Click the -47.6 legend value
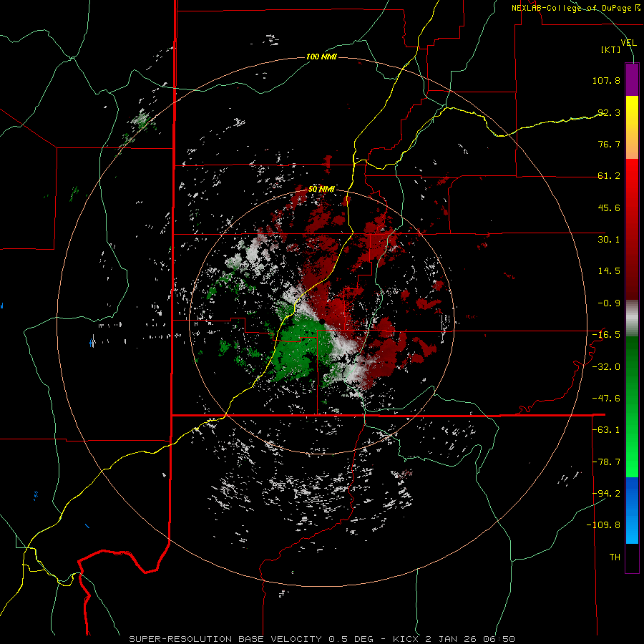 [606, 399]
